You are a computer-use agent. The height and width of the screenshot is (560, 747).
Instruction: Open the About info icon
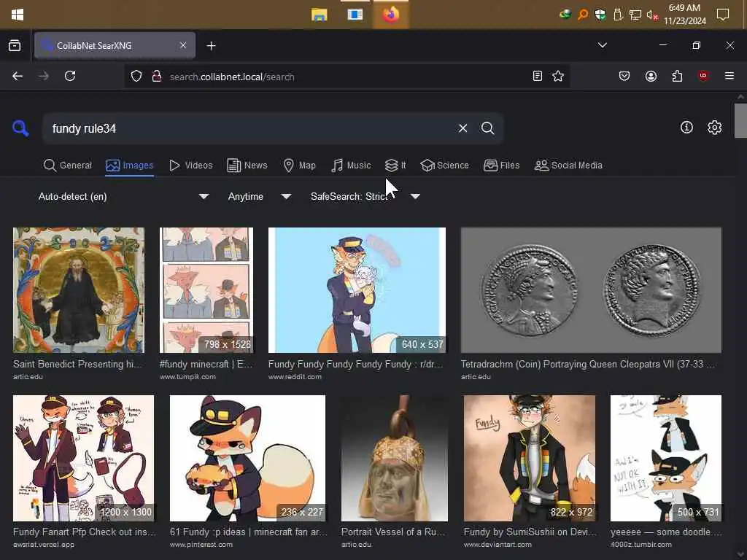tap(686, 127)
